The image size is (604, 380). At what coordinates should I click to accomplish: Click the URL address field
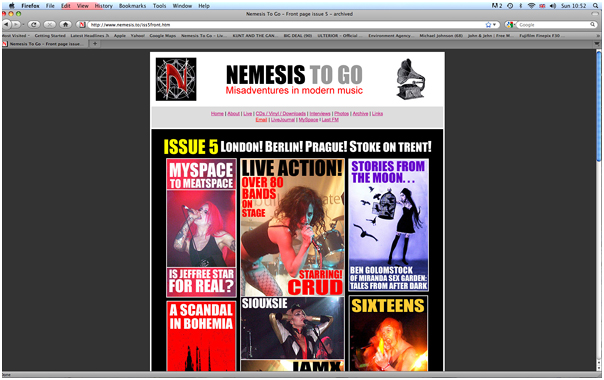[285, 25]
